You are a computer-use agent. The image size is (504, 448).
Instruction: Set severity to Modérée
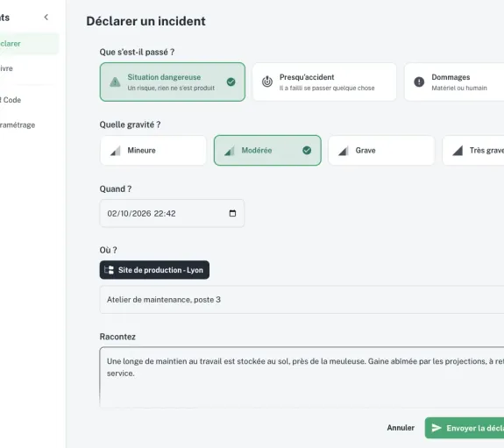point(267,151)
